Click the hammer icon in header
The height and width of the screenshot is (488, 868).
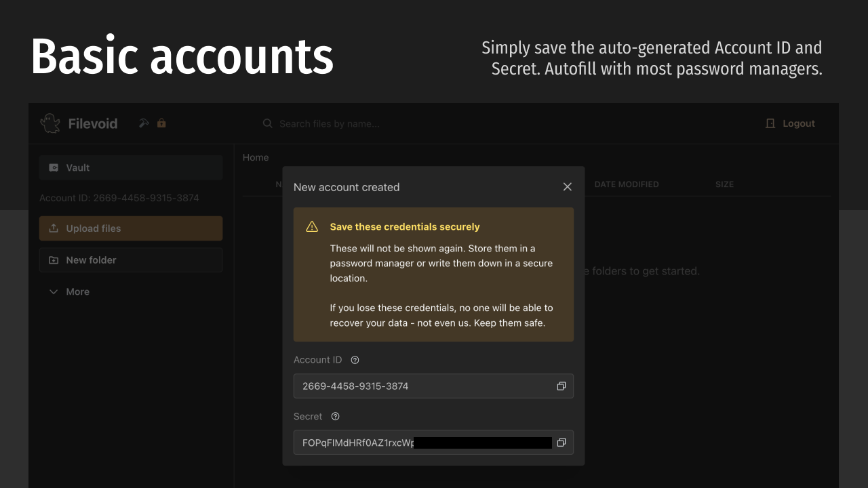coord(144,123)
